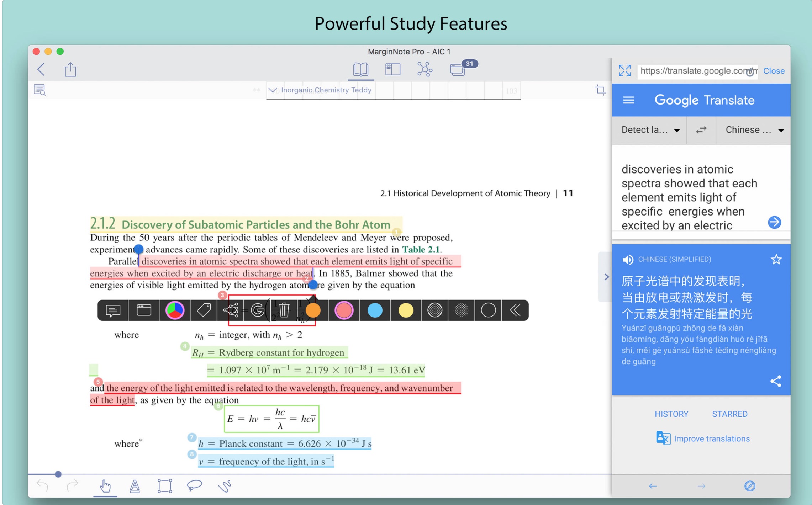Open the Detect language dropdown

(x=650, y=130)
